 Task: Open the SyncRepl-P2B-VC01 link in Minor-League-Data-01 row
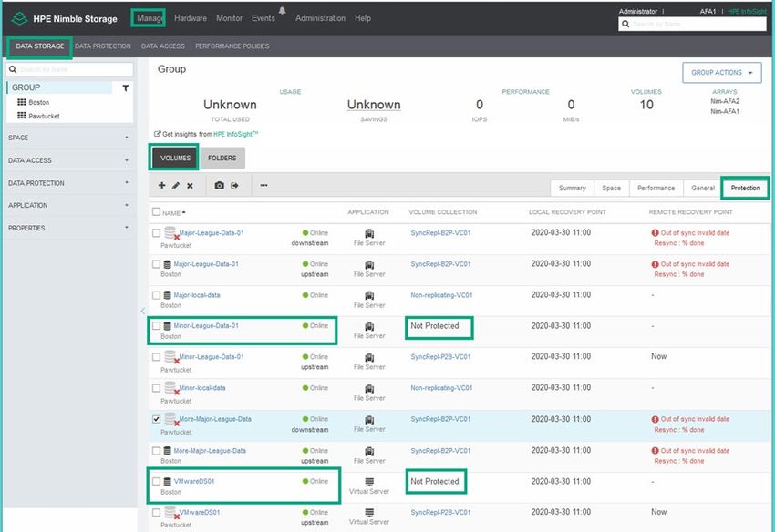pos(440,357)
